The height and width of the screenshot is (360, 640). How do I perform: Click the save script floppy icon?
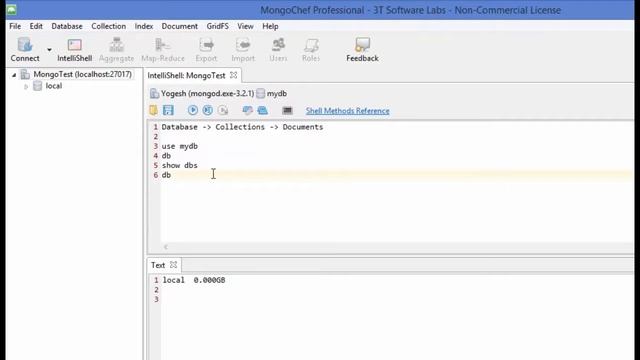(168, 110)
